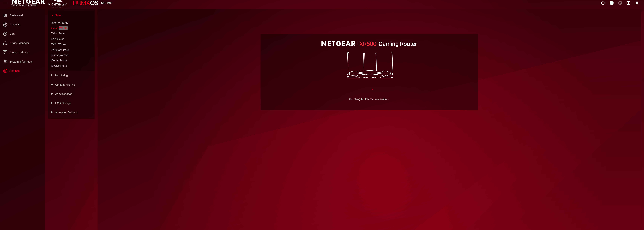This screenshot has width=644, height=230.
Task: Expand the Monitoring section arrow
Action: click(52, 75)
